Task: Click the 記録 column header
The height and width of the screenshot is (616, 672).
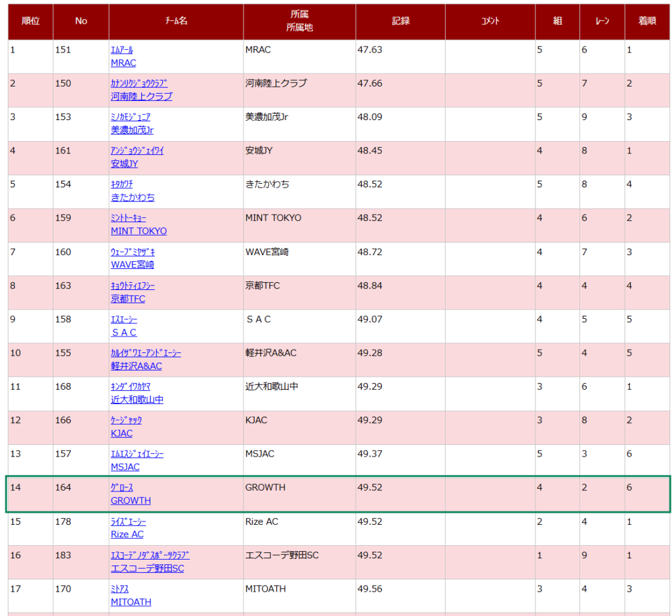Action: pyautogui.click(x=401, y=22)
